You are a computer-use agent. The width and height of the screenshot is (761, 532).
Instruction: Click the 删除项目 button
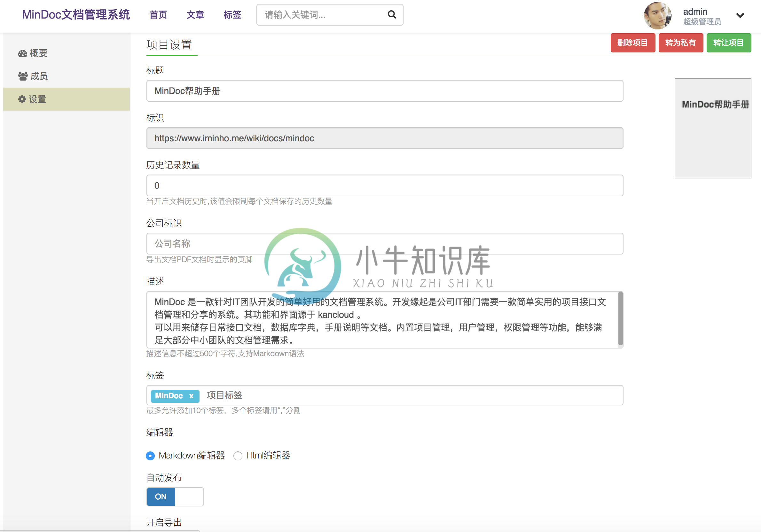pos(632,43)
